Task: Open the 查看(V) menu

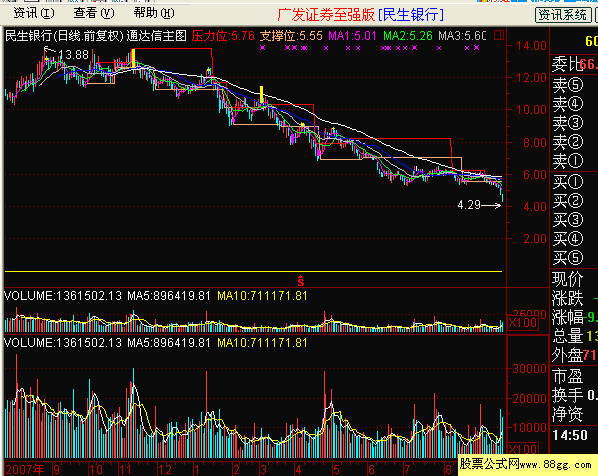Action: pyautogui.click(x=94, y=14)
